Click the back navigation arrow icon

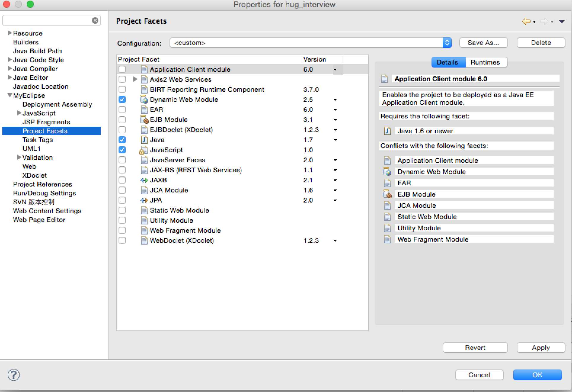(526, 21)
